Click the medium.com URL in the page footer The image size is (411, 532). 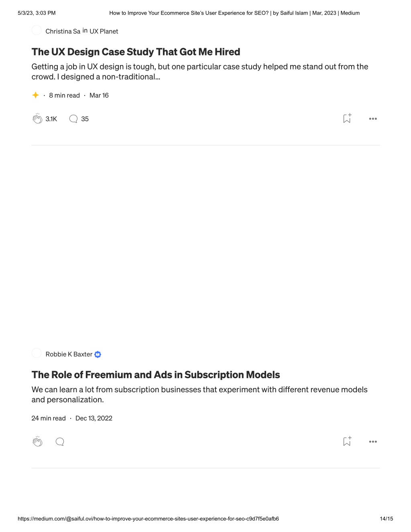click(148, 519)
